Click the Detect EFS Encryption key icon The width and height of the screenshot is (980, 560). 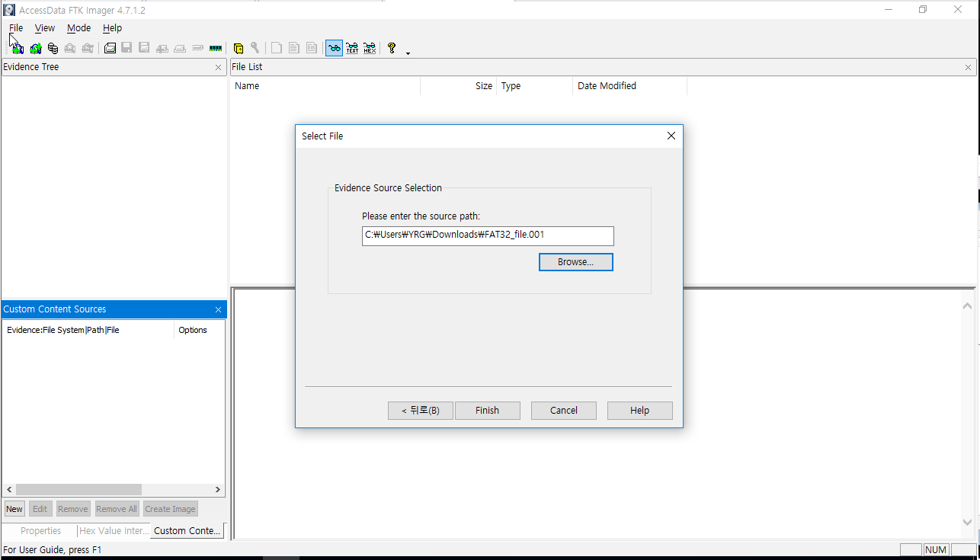tap(255, 48)
